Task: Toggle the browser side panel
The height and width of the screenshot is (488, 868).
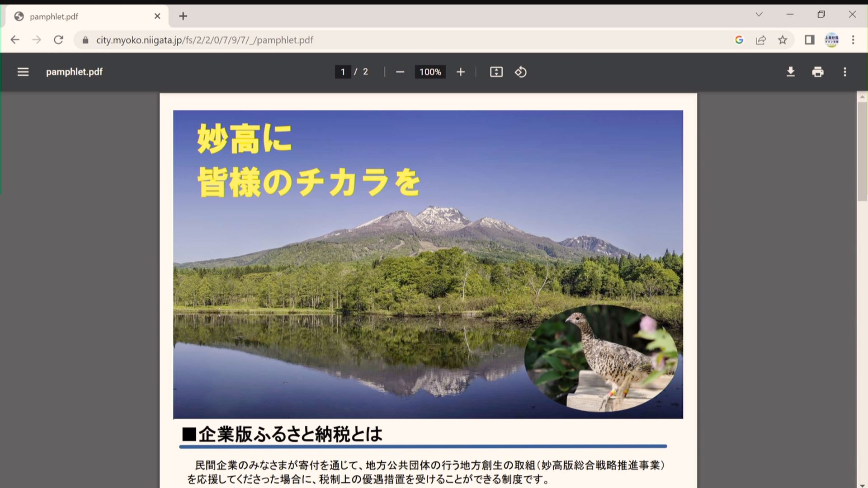Action: [x=809, y=40]
